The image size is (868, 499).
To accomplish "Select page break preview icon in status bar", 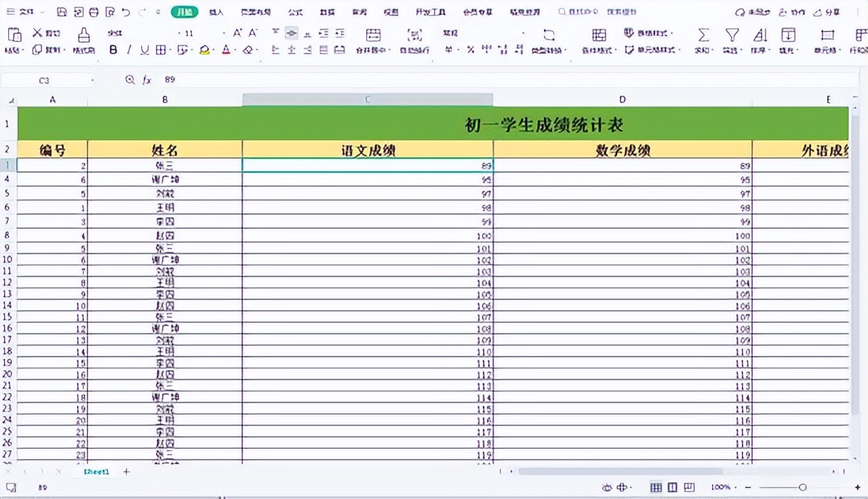I will click(x=689, y=487).
